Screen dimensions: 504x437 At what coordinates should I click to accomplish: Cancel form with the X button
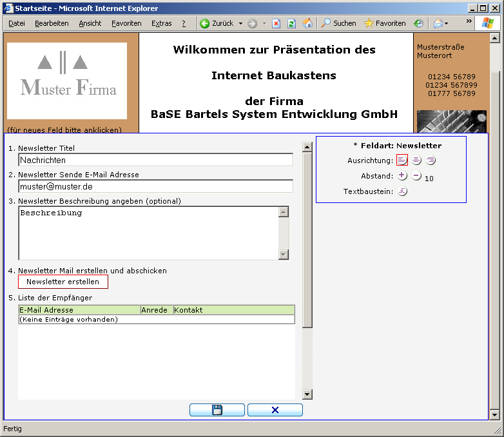pos(275,410)
